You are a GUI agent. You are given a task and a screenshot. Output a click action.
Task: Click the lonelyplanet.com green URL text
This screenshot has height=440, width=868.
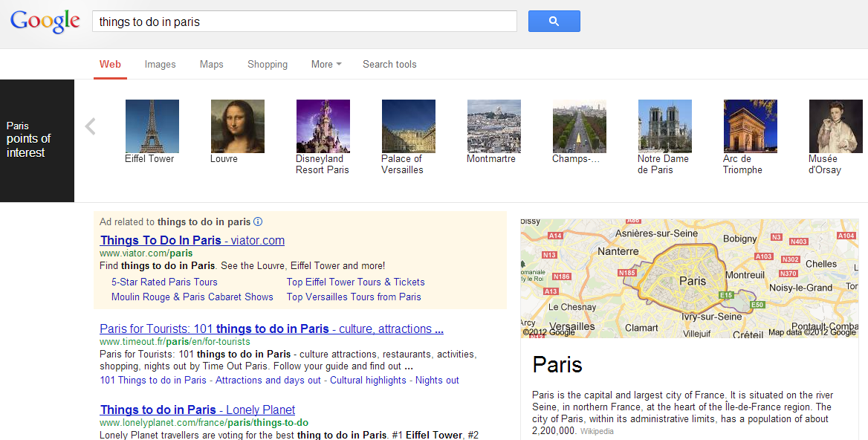click(204, 422)
